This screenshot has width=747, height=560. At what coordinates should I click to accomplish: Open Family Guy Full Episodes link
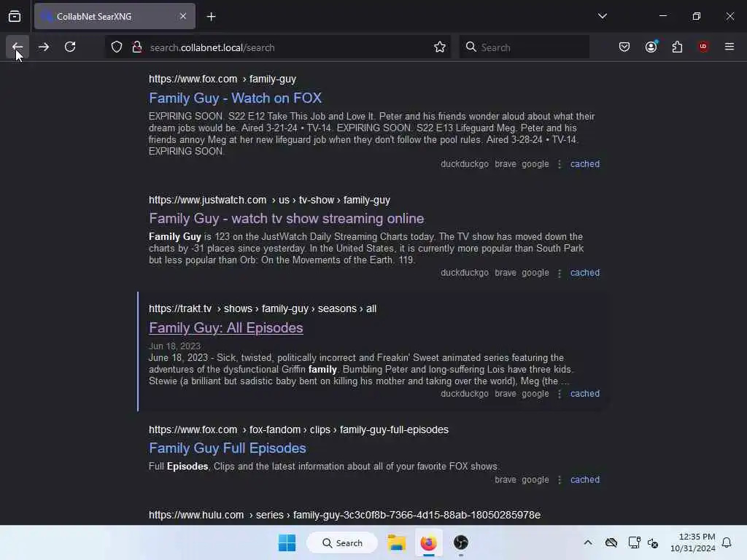pos(228,448)
